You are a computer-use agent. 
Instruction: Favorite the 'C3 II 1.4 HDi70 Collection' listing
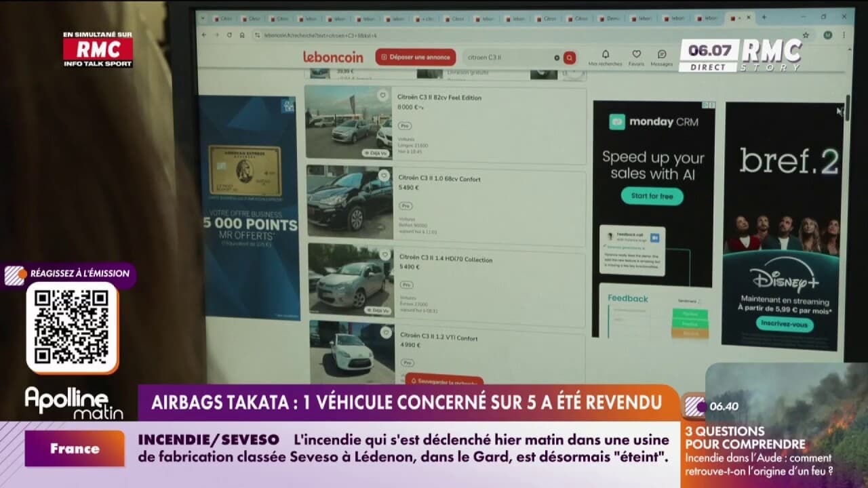coord(384,255)
